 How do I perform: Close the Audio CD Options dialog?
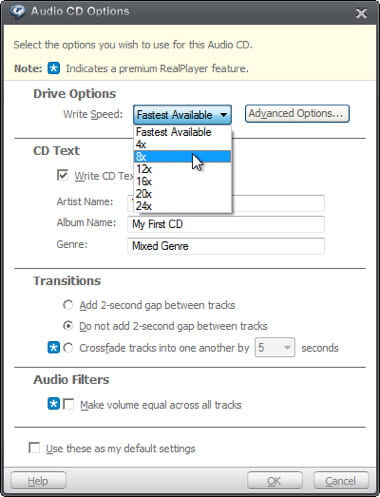(361, 13)
